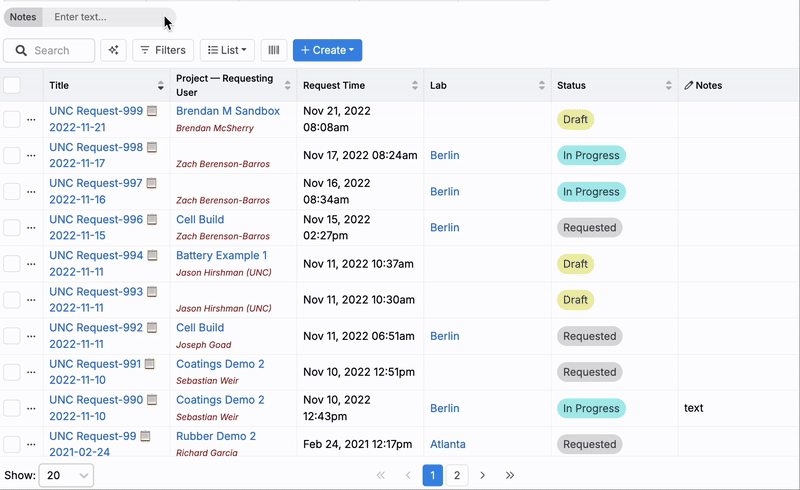800x490 pixels.
Task: Go to the next page using the arrow
Action: tap(483, 476)
